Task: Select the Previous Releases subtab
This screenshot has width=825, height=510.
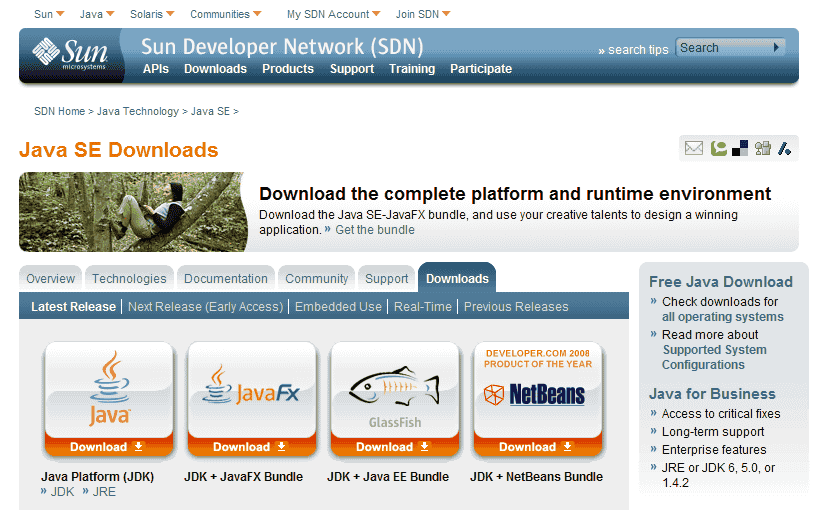Action: pyautogui.click(x=515, y=307)
